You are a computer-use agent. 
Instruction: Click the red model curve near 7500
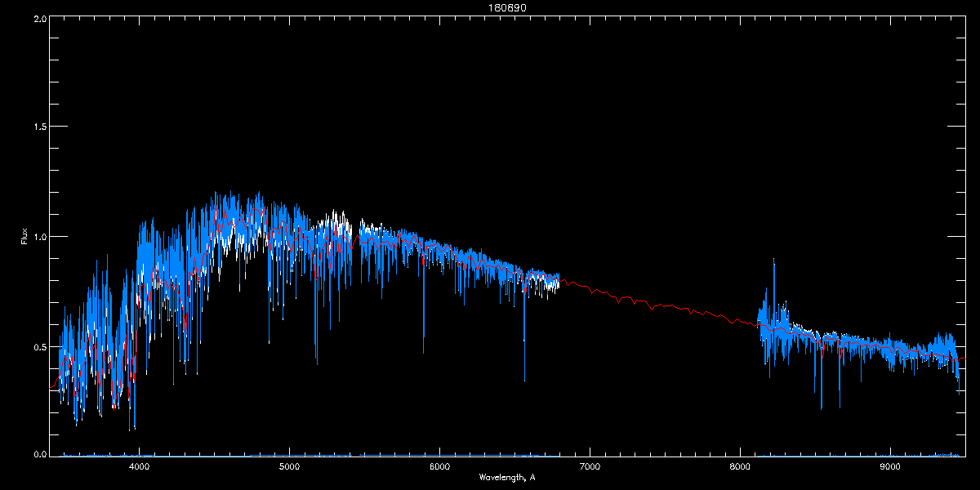click(x=664, y=306)
